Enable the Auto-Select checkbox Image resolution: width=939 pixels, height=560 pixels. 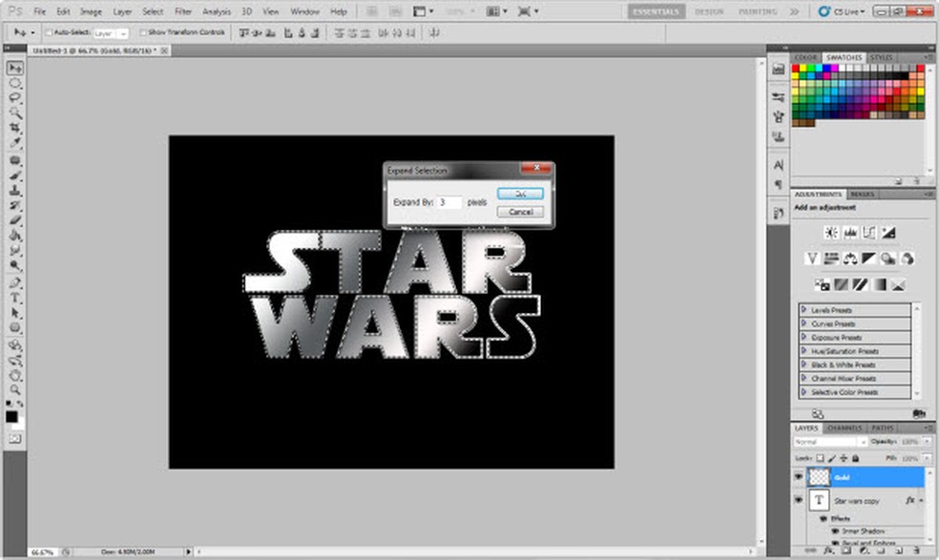(x=49, y=32)
